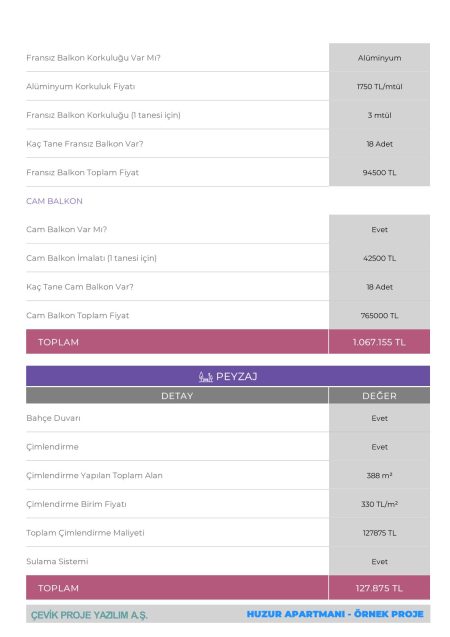Image resolution: width=450 pixels, height=637 pixels.
Task: Click the DEĞER column header
Action: (379, 396)
